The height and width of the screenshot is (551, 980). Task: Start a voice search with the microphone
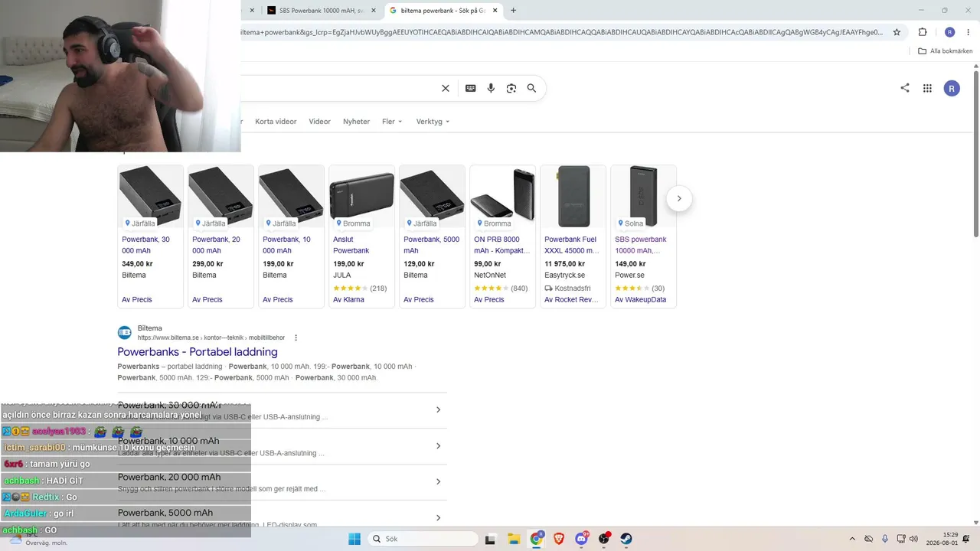click(491, 88)
